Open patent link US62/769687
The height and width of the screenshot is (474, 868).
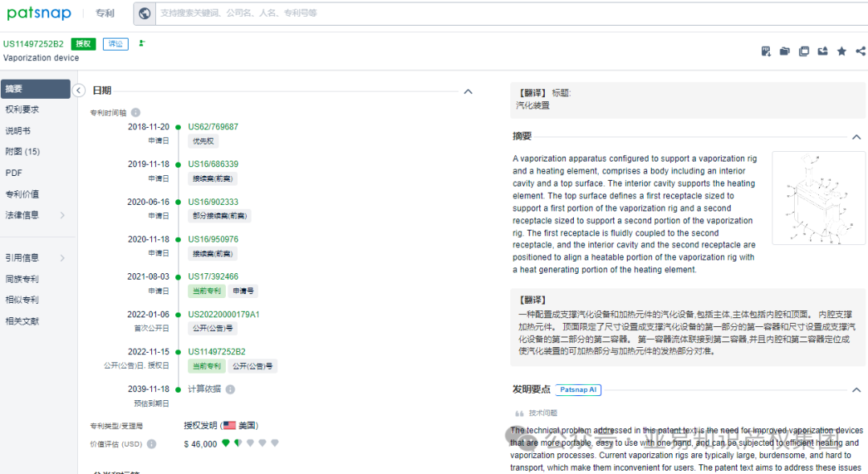[215, 126]
